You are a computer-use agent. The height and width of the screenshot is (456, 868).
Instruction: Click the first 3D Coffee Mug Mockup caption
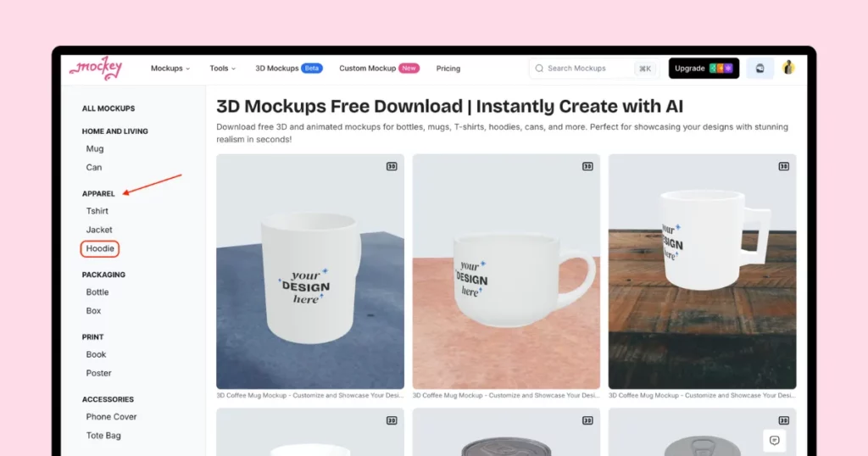coord(310,396)
